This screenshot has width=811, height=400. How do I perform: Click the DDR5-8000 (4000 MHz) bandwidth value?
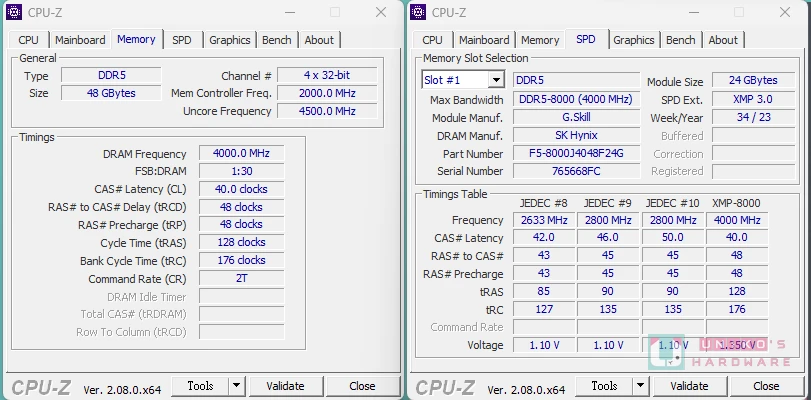tap(576, 99)
